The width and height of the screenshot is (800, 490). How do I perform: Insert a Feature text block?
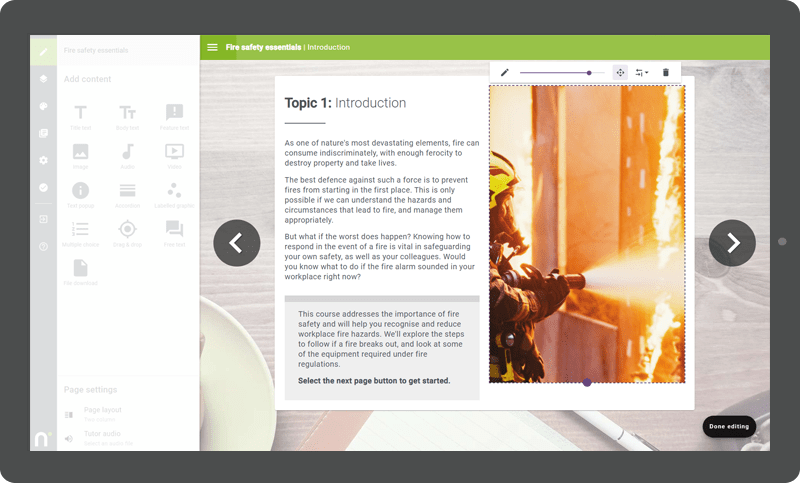coord(174,115)
